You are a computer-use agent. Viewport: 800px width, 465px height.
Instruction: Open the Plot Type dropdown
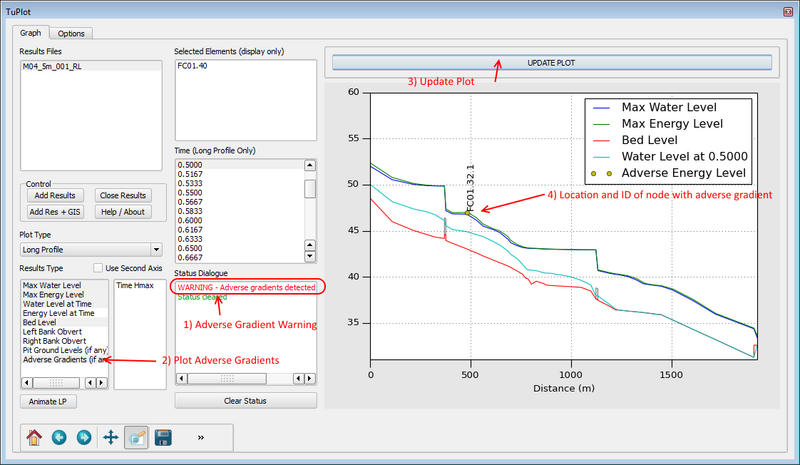pos(90,249)
